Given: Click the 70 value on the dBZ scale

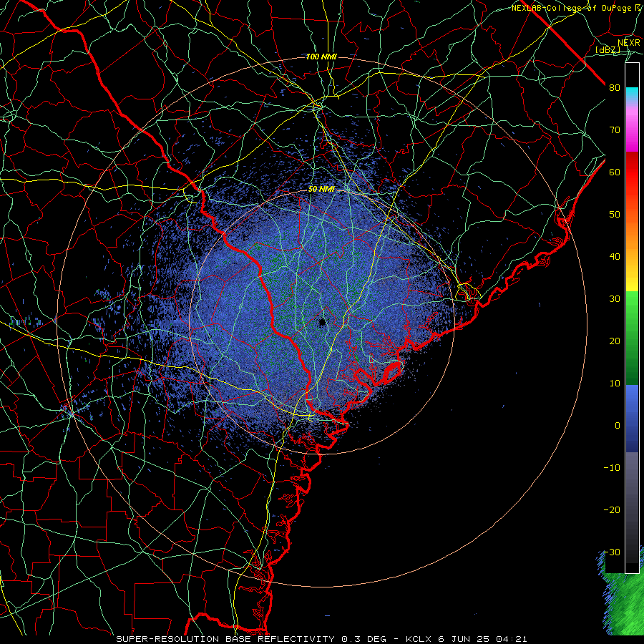Looking at the screenshot, I should (615, 130).
